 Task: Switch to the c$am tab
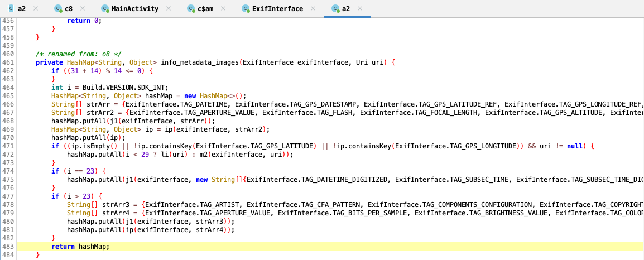[206, 8]
